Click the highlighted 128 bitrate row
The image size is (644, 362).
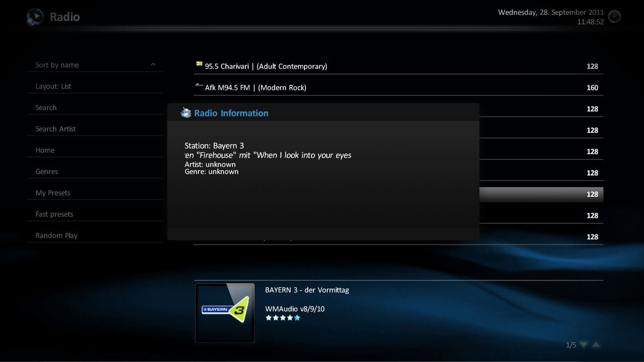tap(541, 194)
